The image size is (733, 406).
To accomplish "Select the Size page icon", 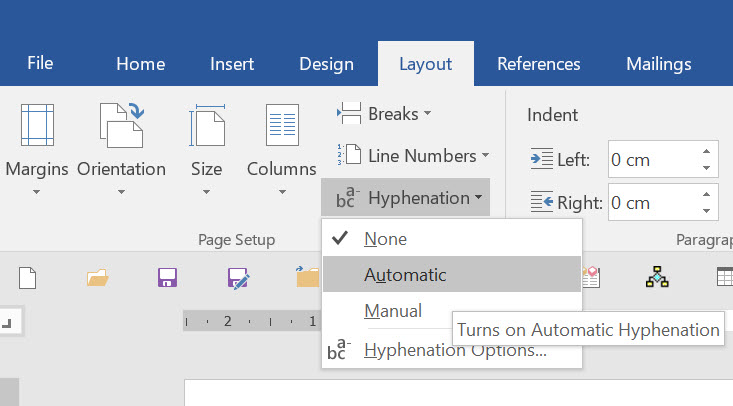I will 207,125.
